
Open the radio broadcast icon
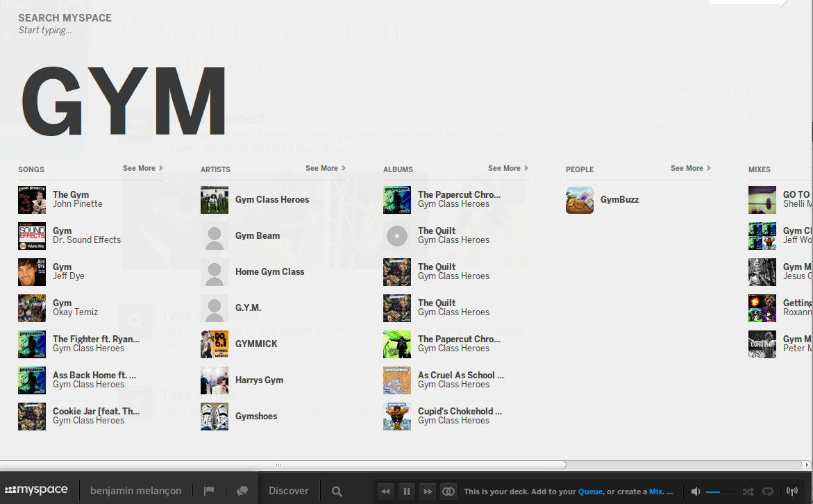point(792,491)
